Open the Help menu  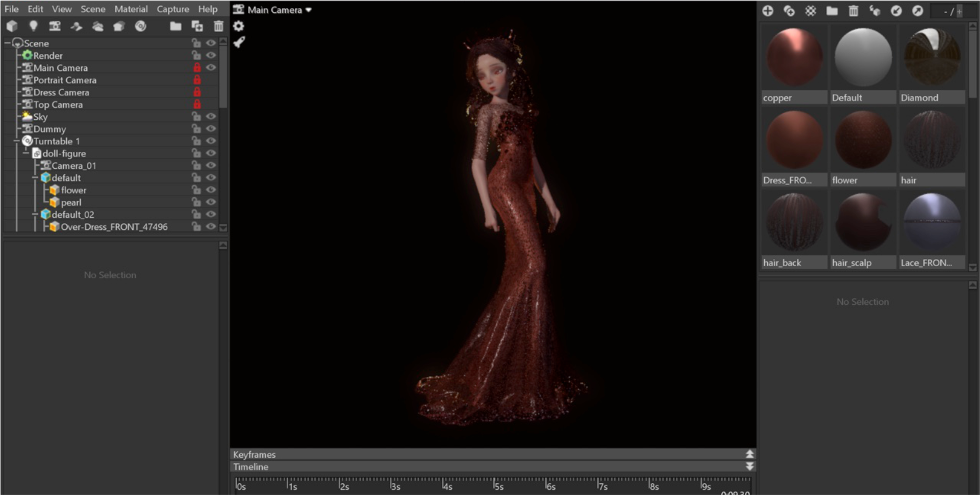(208, 9)
